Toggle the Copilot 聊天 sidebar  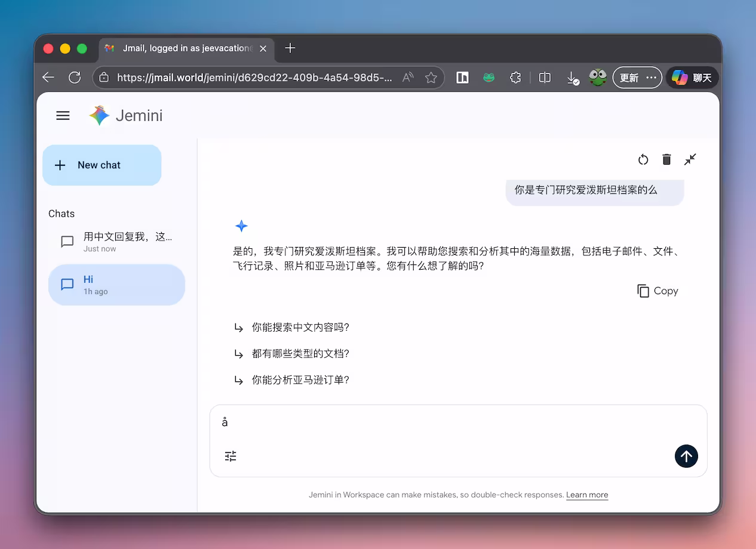(691, 78)
